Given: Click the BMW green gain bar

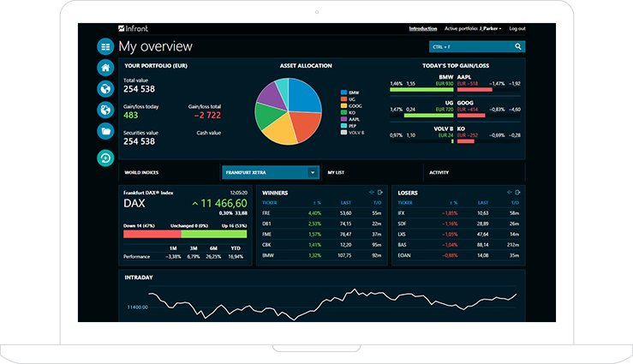Looking at the screenshot, I should (421, 90).
